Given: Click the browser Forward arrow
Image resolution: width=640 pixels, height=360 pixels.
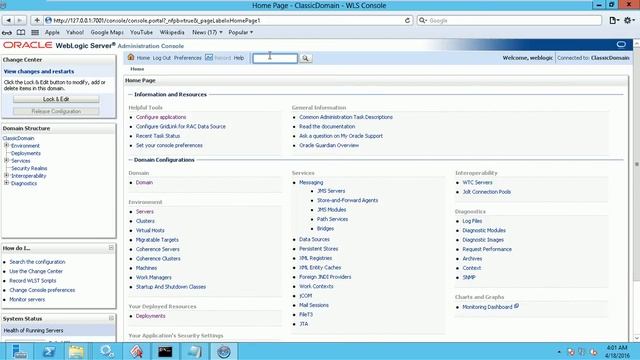Looking at the screenshot, I should click(x=20, y=20).
